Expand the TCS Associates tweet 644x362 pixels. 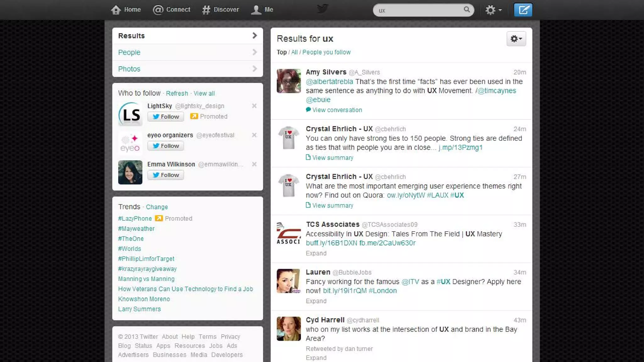[316, 253]
